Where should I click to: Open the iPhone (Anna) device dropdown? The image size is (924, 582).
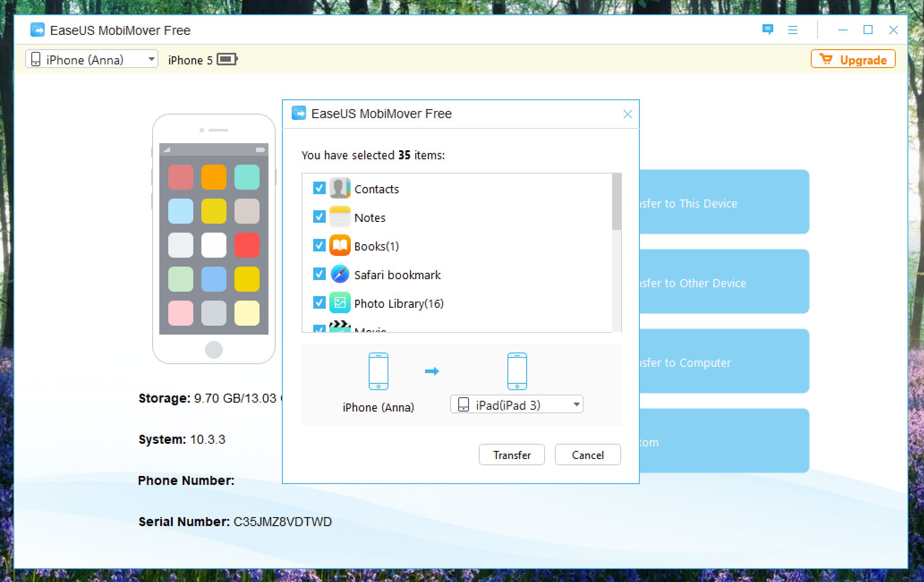coord(92,59)
